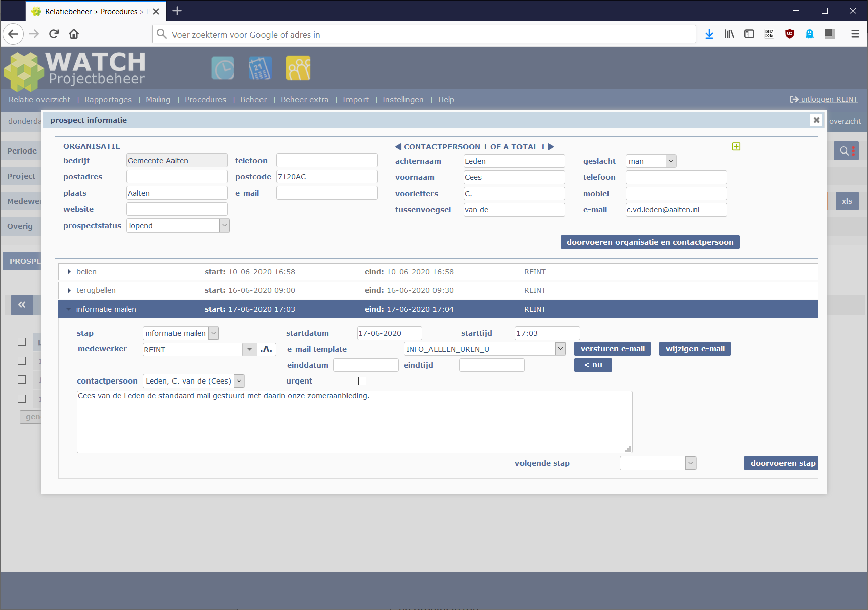Open the downloads arrow in browser toolbar
Image resolution: width=868 pixels, height=610 pixels.
pyautogui.click(x=709, y=34)
